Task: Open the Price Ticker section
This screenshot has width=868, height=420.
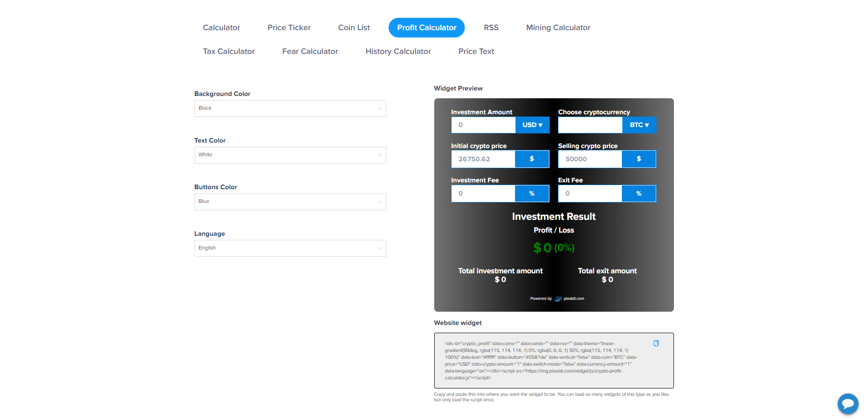Action: [x=289, y=27]
